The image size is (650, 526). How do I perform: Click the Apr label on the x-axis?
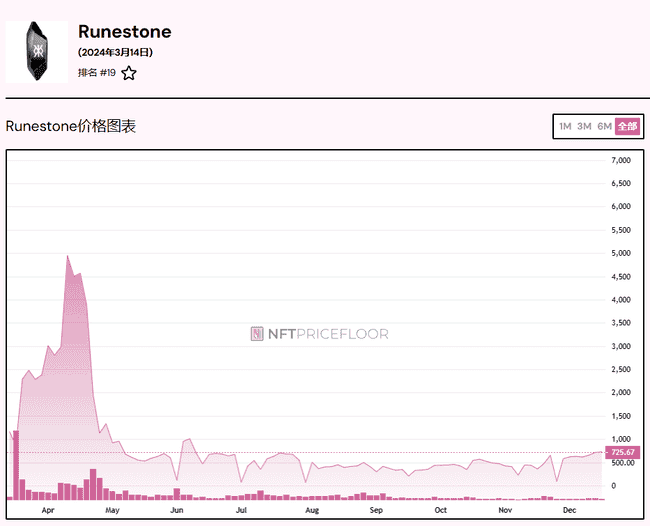click(x=48, y=509)
